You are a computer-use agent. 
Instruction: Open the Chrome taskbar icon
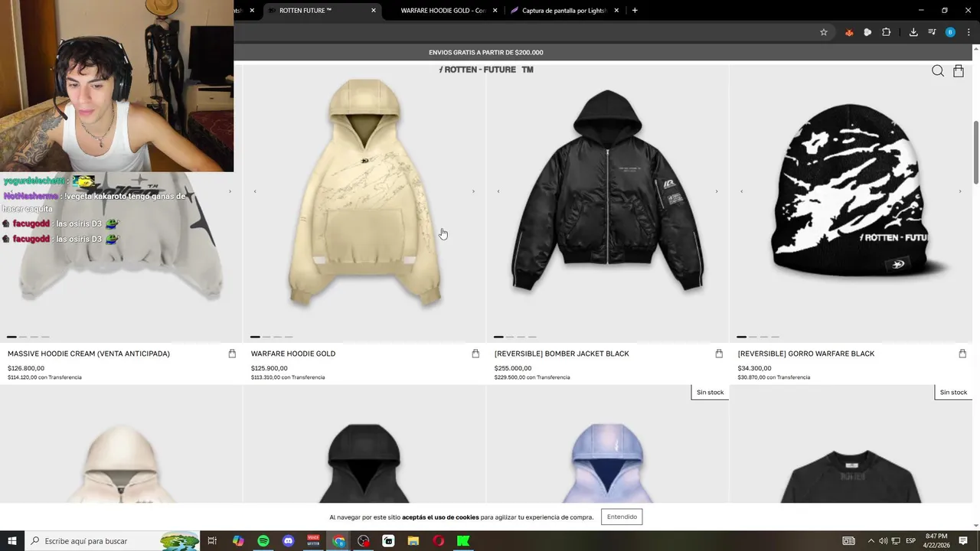coord(338,541)
